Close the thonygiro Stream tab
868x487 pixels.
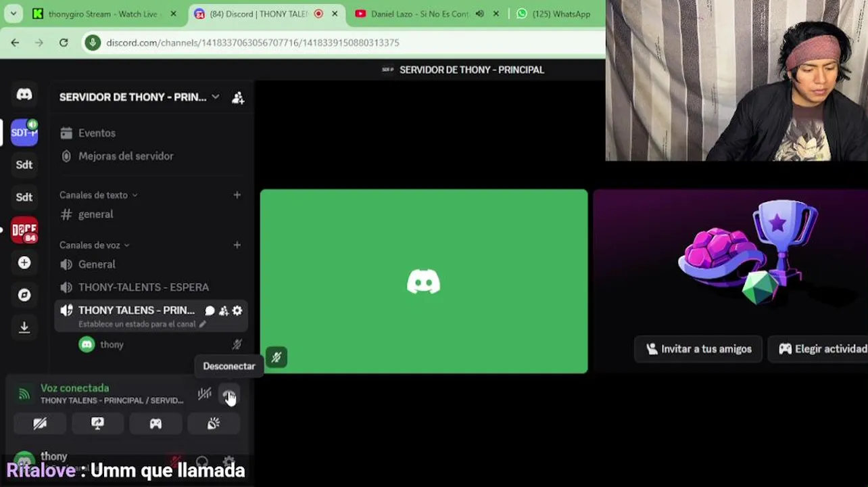tap(173, 14)
